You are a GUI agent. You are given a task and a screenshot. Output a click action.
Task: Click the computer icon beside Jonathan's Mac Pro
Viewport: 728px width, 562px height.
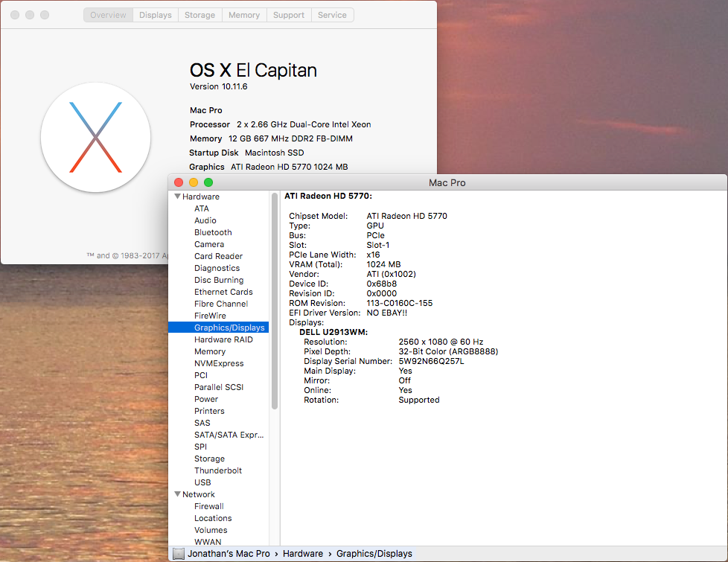click(x=179, y=554)
